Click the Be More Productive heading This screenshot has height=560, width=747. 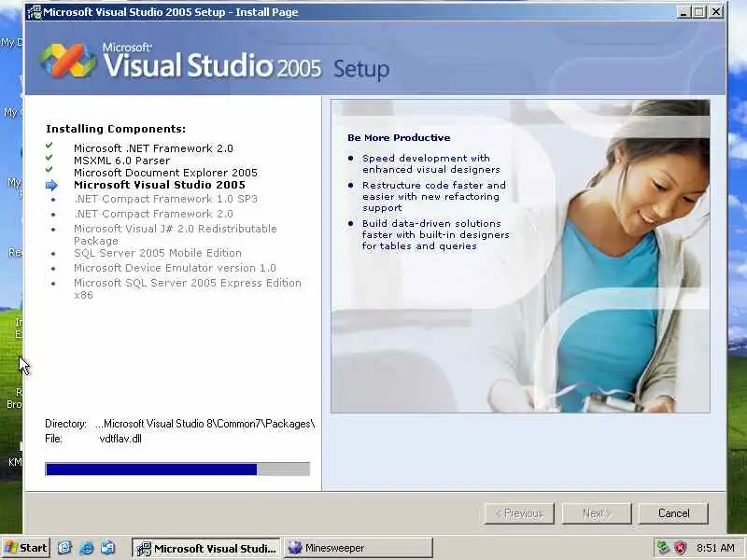coord(399,137)
